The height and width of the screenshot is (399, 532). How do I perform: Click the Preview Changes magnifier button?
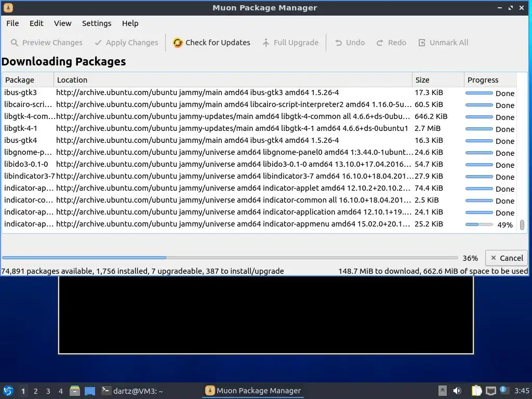point(47,43)
